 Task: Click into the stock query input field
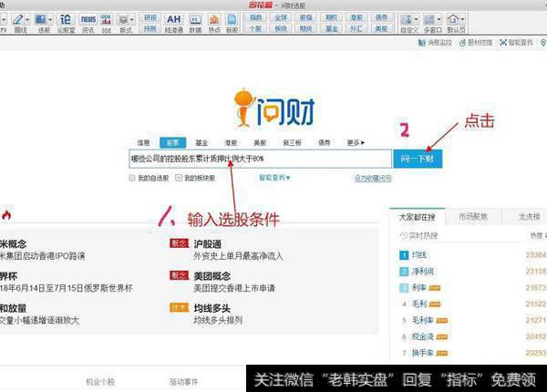click(x=260, y=159)
